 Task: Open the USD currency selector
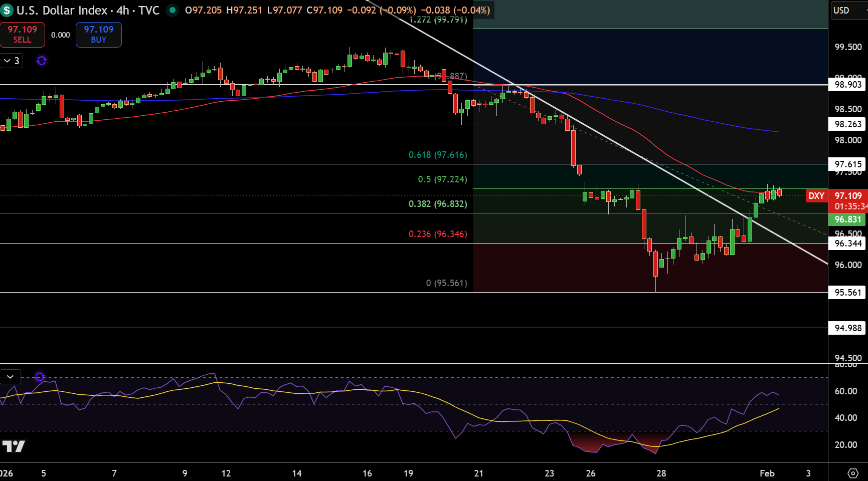pyautogui.click(x=849, y=11)
